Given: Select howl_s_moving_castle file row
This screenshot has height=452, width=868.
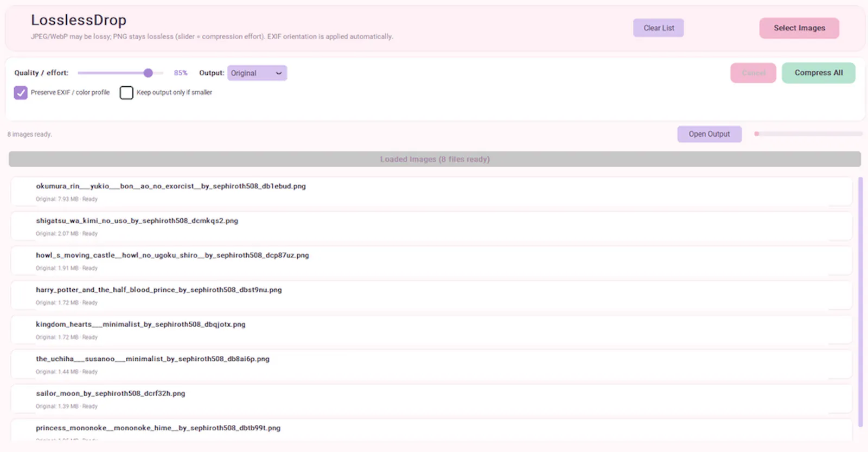Looking at the screenshot, I should pos(431,261).
